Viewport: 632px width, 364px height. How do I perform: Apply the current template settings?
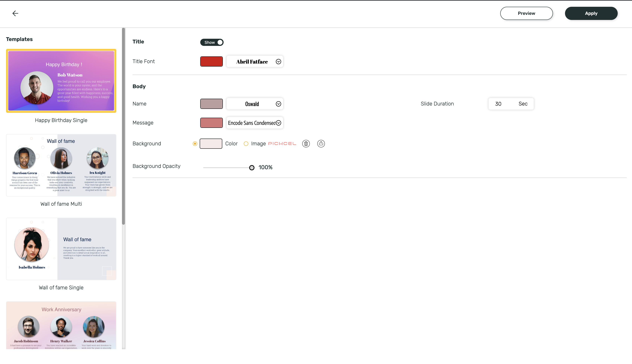click(591, 13)
